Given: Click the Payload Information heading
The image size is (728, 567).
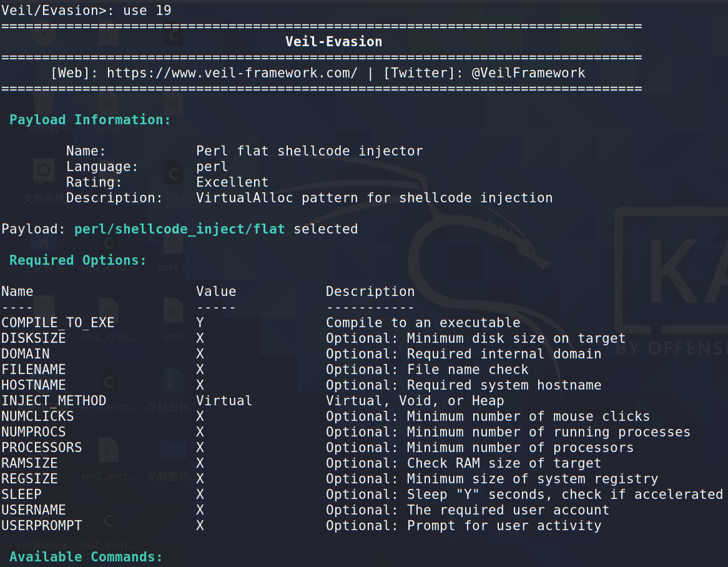Looking at the screenshot, I should 90,120.
